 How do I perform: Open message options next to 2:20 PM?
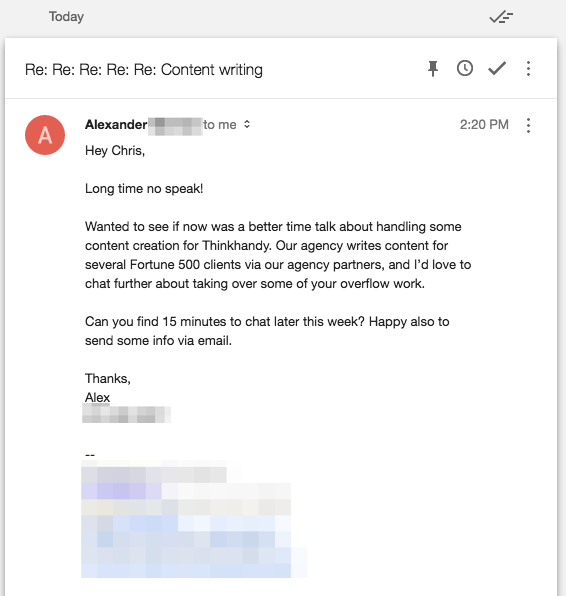pyautogui.click(x=528, y=125)
